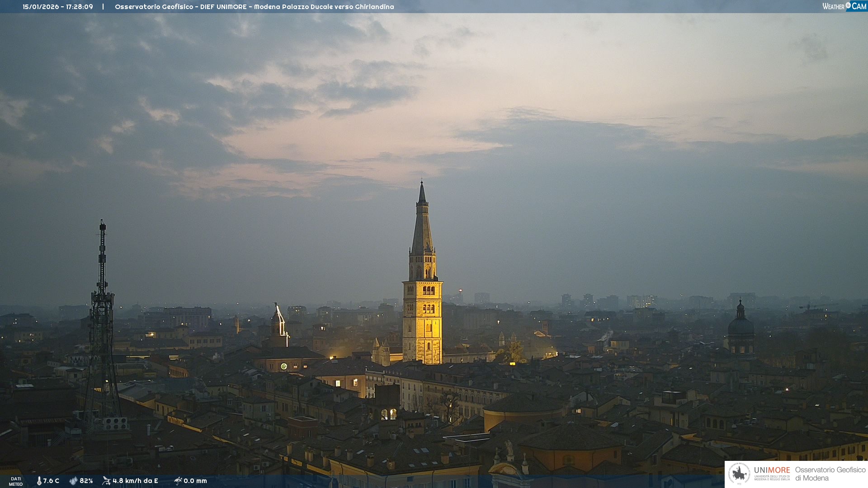Click the UNIMORE wordmark text
Screen dimensions: 868x488
point(772,470)
